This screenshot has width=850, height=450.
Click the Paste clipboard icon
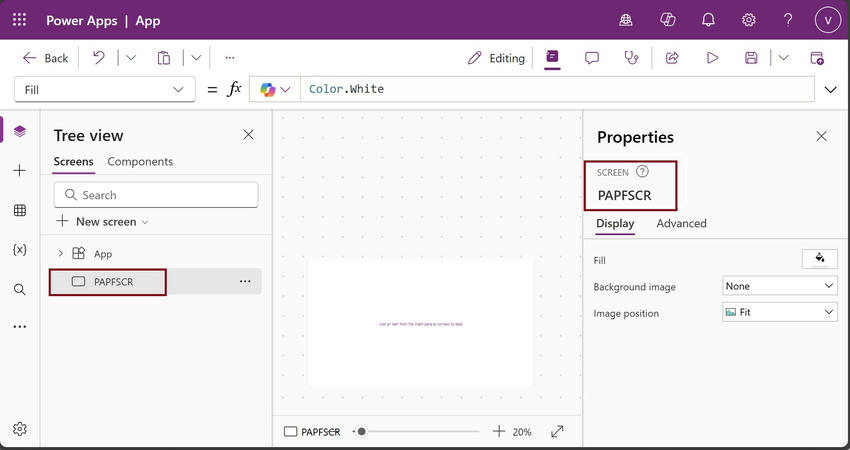164,58
